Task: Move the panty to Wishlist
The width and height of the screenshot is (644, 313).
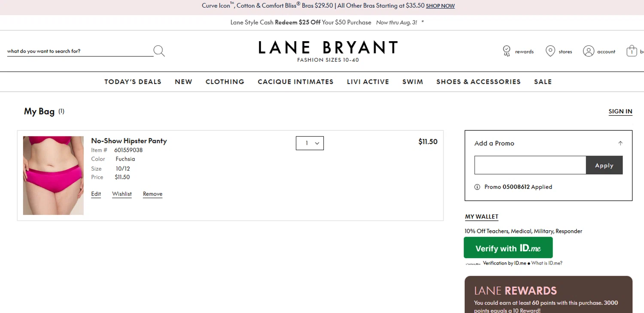Action: pos(122,194)
